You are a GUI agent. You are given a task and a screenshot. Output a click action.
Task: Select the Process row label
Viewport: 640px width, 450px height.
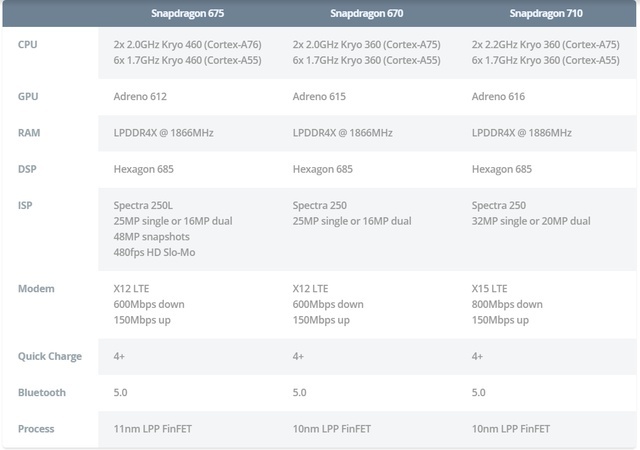click(x=36, y=428)
